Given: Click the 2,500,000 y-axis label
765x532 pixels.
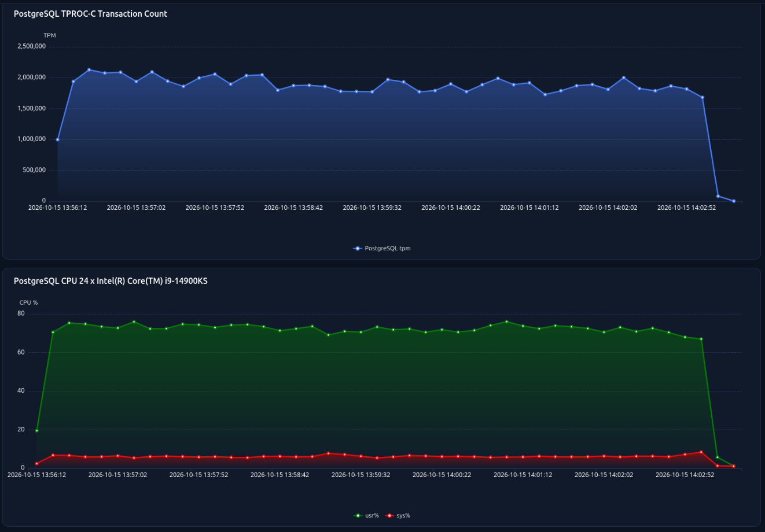Looking at the screenshot, I should pyautogui.click(x=32, y=46).
